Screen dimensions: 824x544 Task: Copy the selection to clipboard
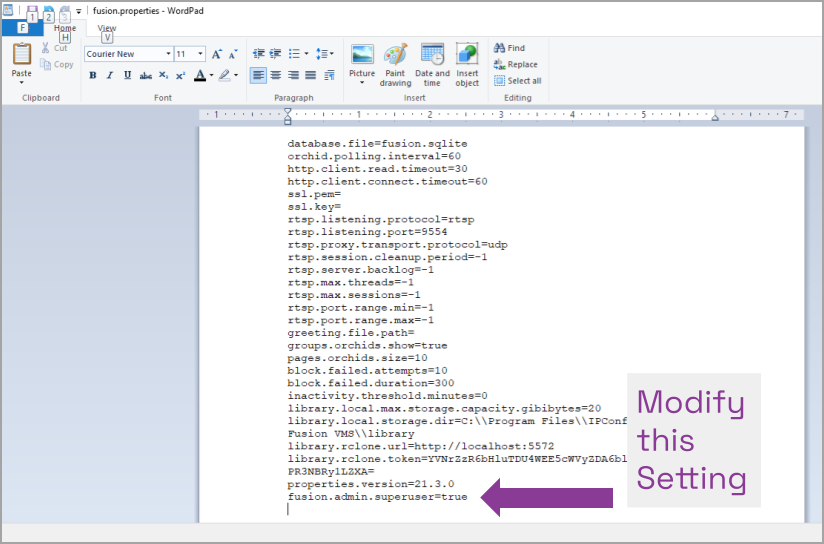(x=57, y=64)
